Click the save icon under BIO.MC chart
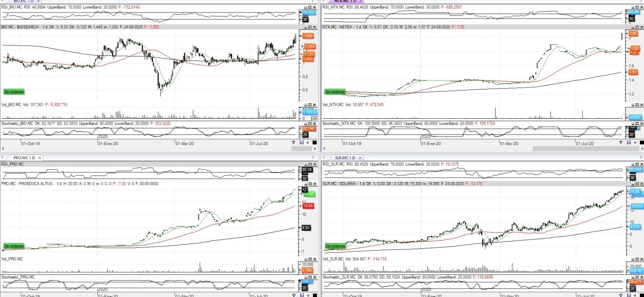Screen dimensions: 644x297 301,142
